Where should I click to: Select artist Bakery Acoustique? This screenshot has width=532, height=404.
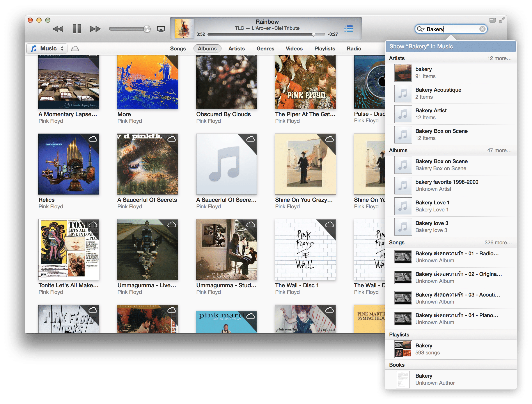(x=451, y=94)
